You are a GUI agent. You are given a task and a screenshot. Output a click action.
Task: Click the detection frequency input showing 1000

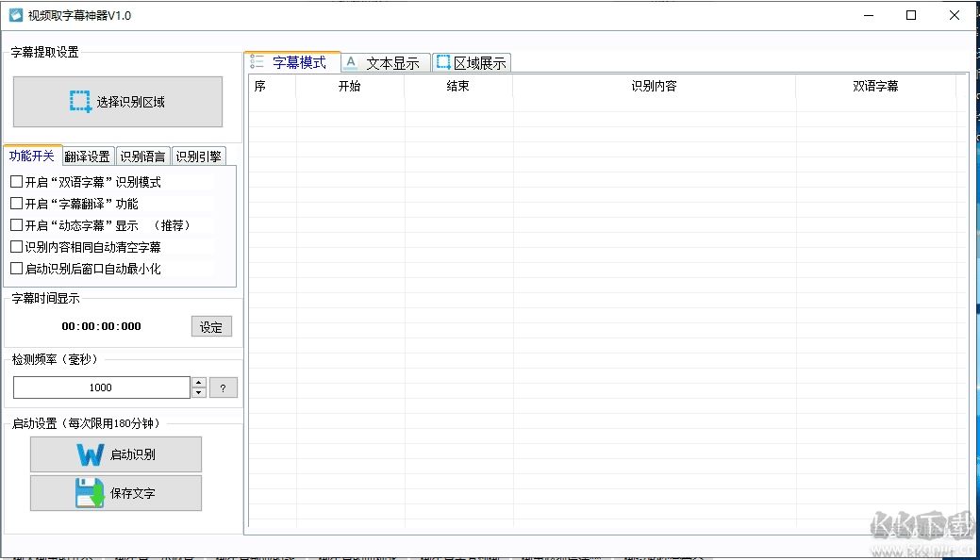tap(101, 387)
